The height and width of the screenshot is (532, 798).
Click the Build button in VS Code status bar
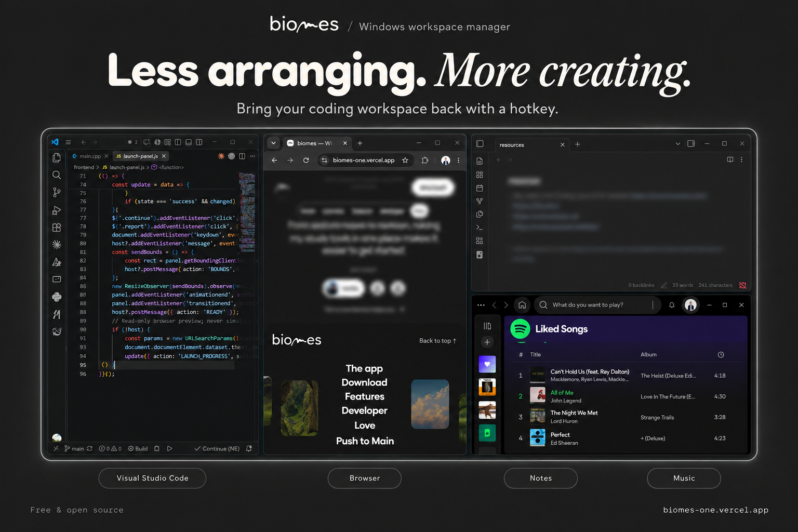(138, 448)
